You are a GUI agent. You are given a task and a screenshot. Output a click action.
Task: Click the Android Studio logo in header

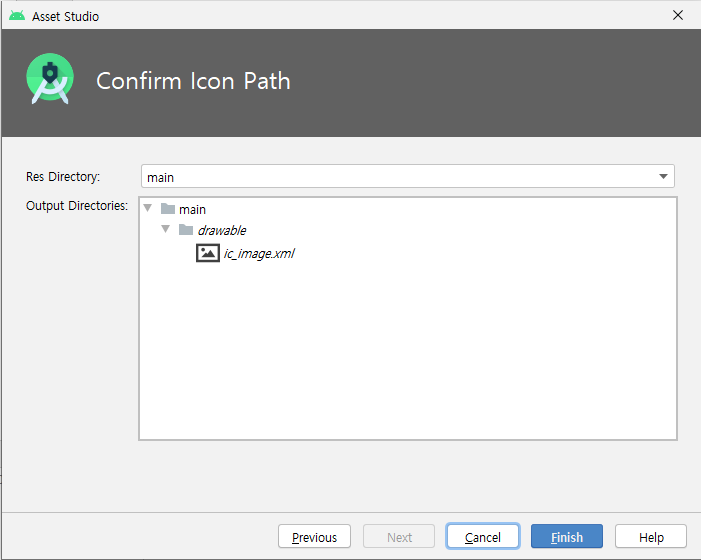[50, 79]
